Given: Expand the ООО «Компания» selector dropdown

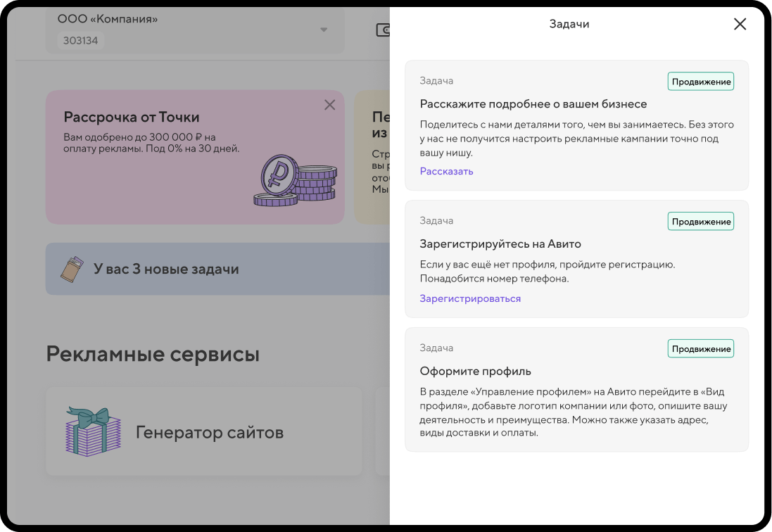Looking at the screenshot, I should (324, 30).
